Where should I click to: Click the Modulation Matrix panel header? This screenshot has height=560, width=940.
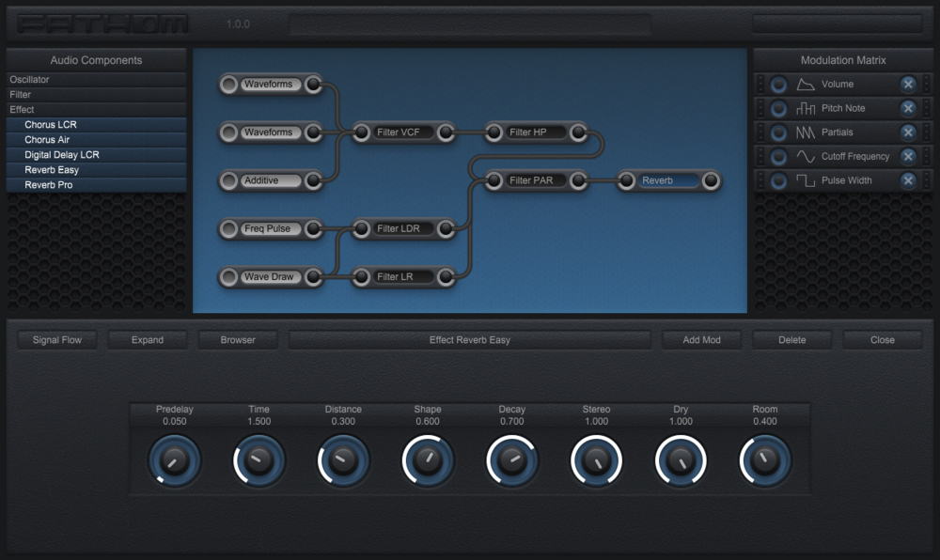point(843,60)
